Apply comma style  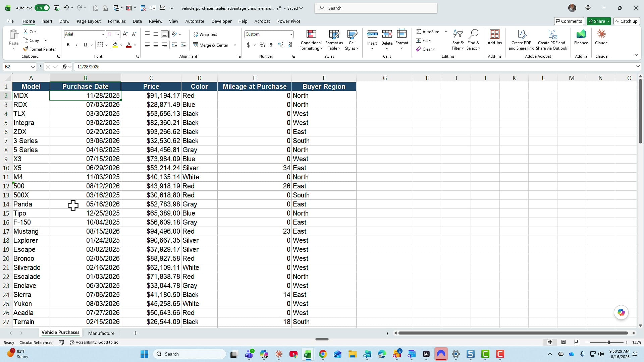click(x=271, y=45)
